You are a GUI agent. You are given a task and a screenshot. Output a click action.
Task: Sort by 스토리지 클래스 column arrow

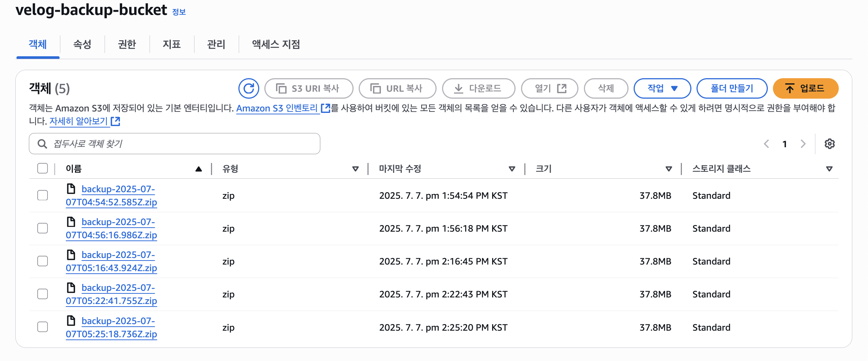click(x=829, y=169)
